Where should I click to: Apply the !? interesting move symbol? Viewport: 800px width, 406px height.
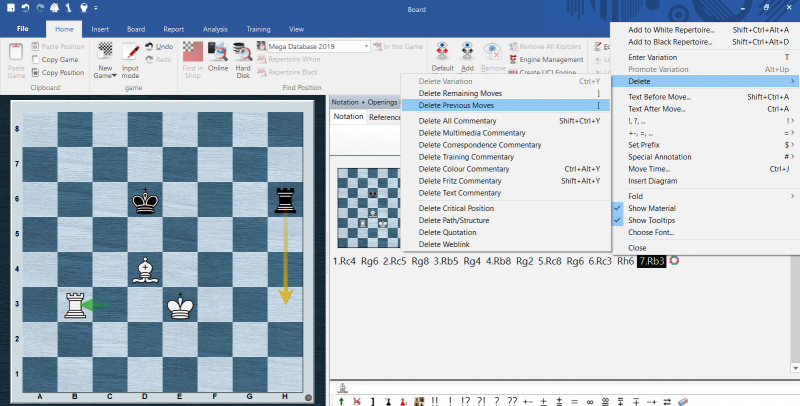coord(465,401)
